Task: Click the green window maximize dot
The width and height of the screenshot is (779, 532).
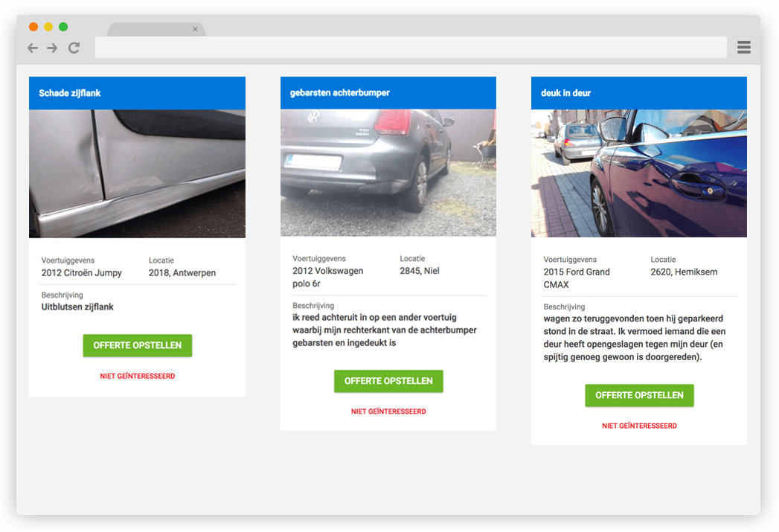Action: [x=63, y=27]
